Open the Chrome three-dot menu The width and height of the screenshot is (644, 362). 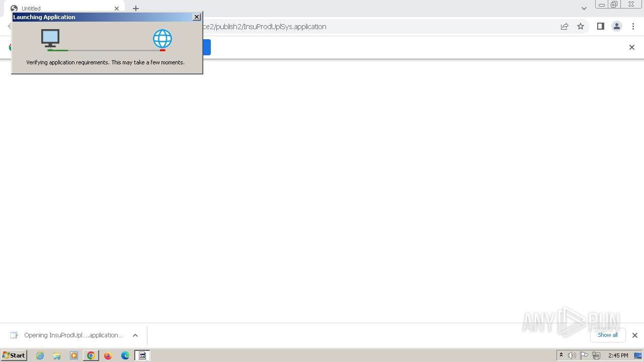(x=633, y=27)
